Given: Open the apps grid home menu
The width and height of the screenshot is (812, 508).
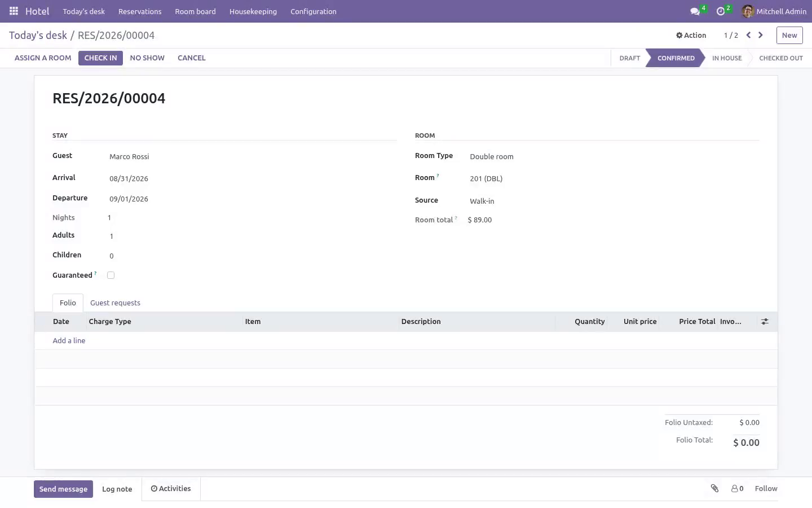Looking at the screenshot, I should point(14,11).
